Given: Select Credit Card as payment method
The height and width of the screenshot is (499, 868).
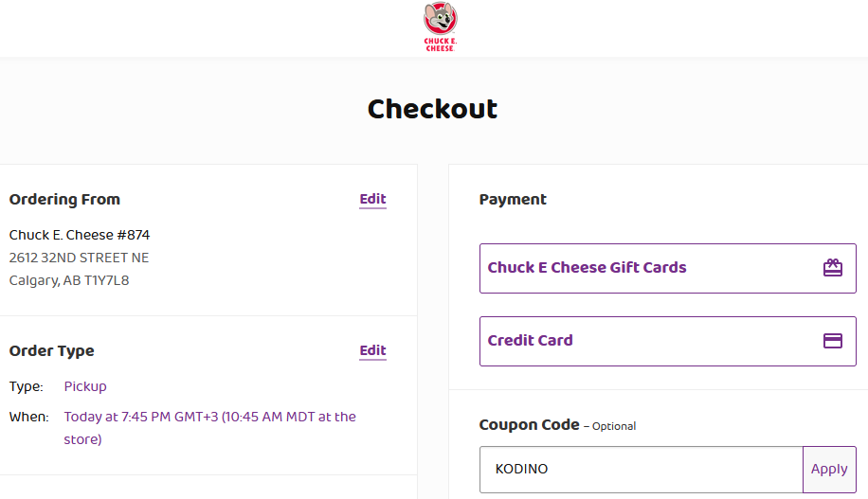Looking at the screenshot, I should tap(668, 341).
